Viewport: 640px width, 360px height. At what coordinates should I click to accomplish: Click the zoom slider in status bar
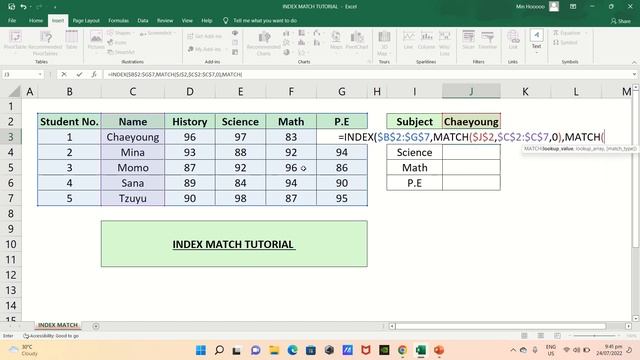pyautogui.click(x=594, y=336)
